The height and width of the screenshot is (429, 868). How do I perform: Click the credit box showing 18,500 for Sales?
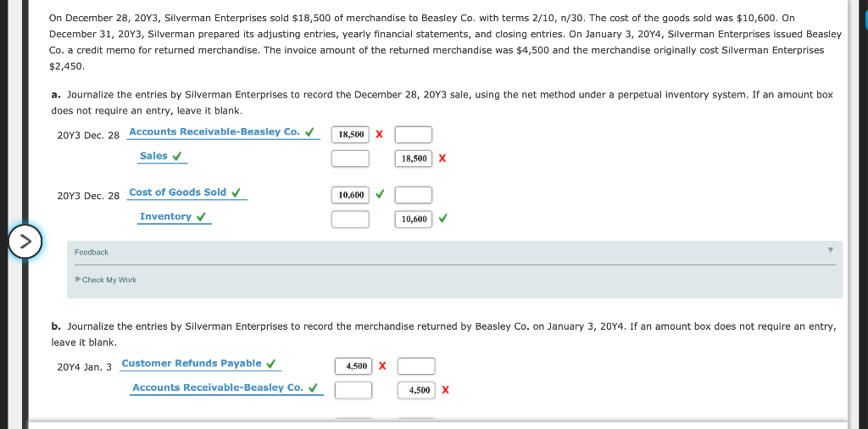point(414,159)
